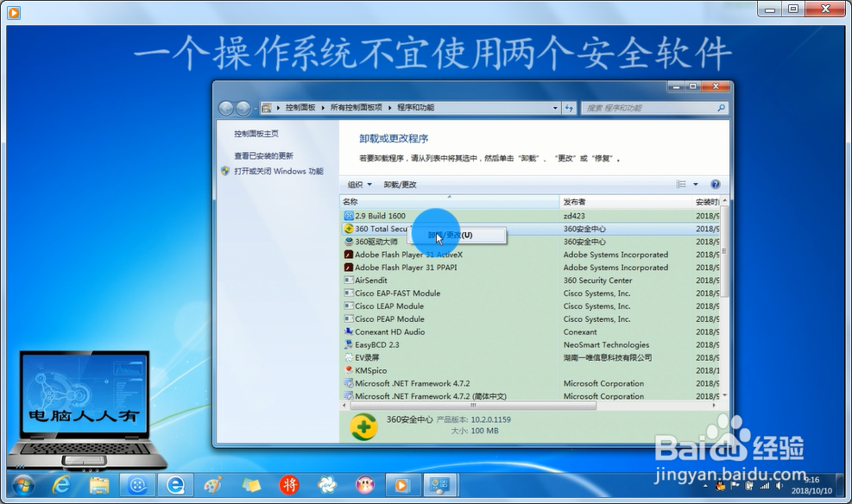
Task: Go to 所有控制面板项 breadcrumb
Action: point(356,108)
